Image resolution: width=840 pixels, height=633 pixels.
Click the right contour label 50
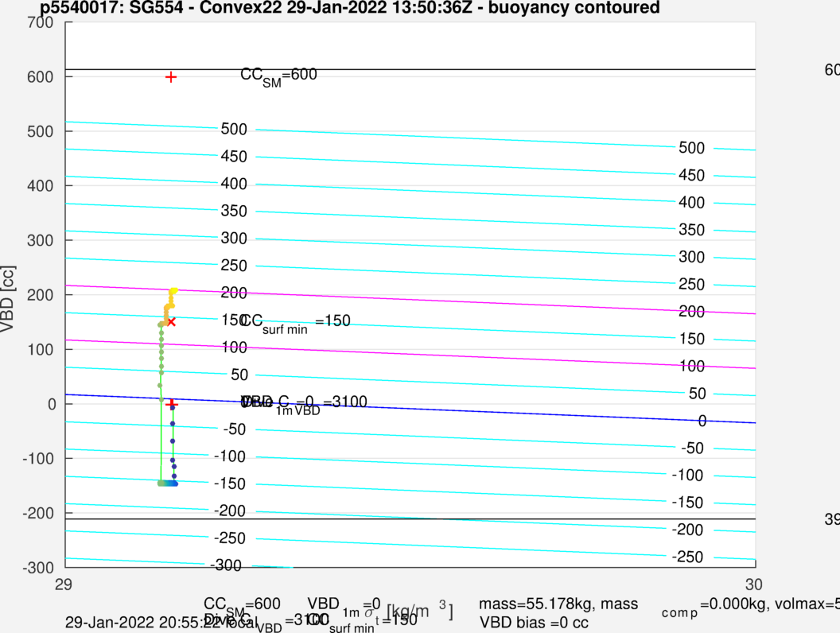[x=697, y=394]
